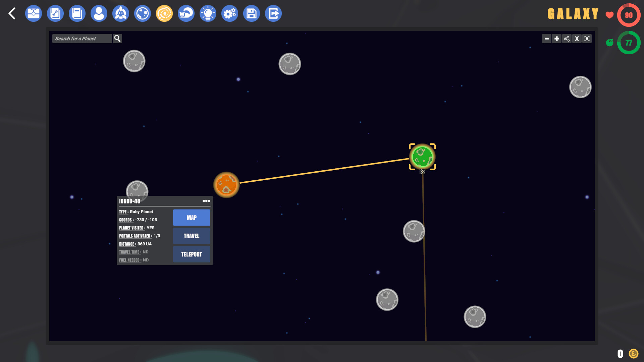Exit using the logout icon
644x362 pixels.
pyautogui.click(x=273, y=13)
